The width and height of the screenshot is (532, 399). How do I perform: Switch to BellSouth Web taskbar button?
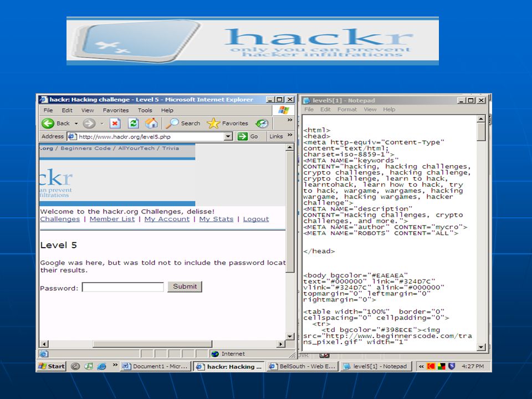tap(303, 366)
